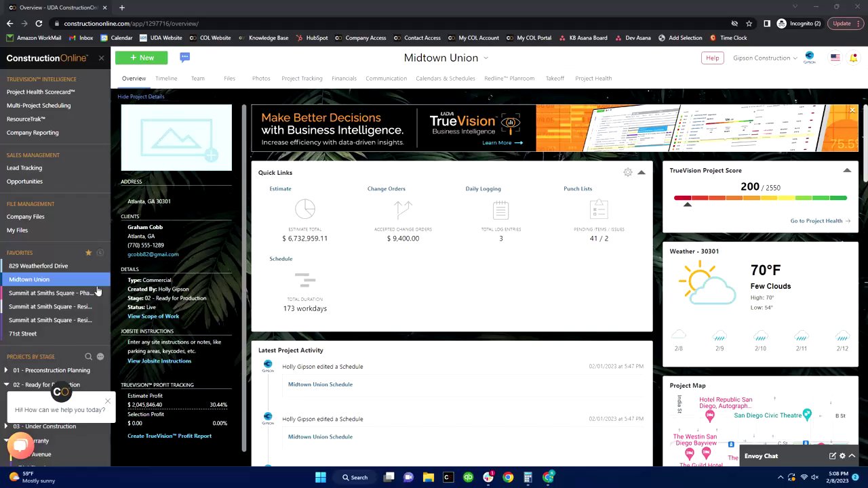This screenshot has height=488, width=868.
Task: Open the Punch Lists checklist quick link
Action: [599, 209]
